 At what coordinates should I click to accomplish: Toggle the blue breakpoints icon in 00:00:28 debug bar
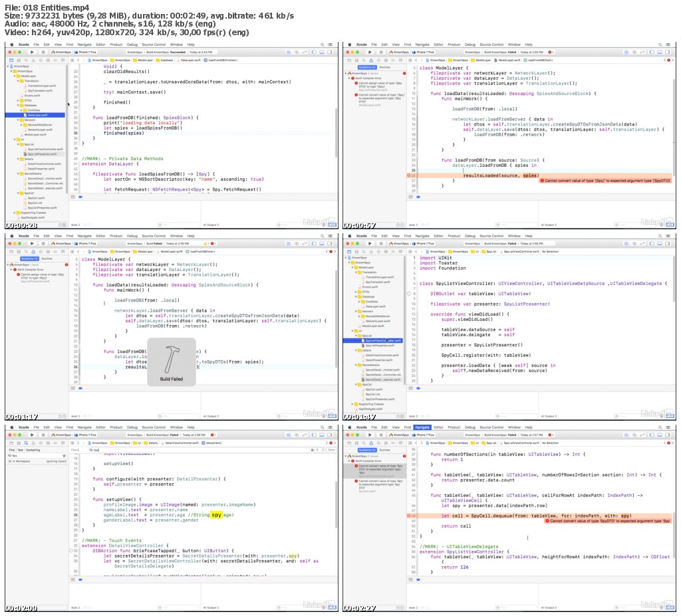click(x=80, y=197)
